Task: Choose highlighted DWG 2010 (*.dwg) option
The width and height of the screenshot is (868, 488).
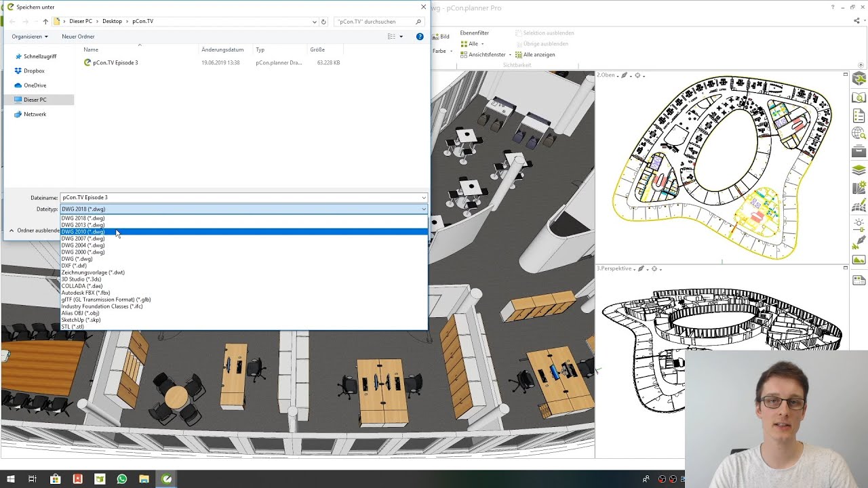Action: (x=244, y=232)
